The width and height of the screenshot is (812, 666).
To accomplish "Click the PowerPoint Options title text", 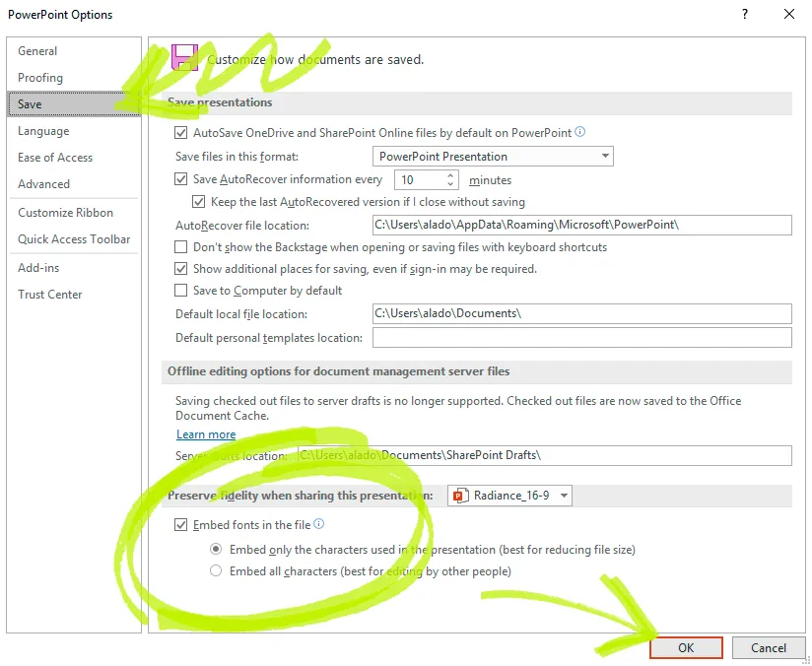I will click(60, 15).
